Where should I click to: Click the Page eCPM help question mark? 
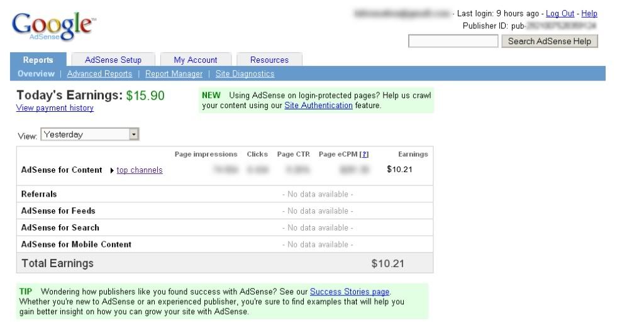[x=364, y=155]
